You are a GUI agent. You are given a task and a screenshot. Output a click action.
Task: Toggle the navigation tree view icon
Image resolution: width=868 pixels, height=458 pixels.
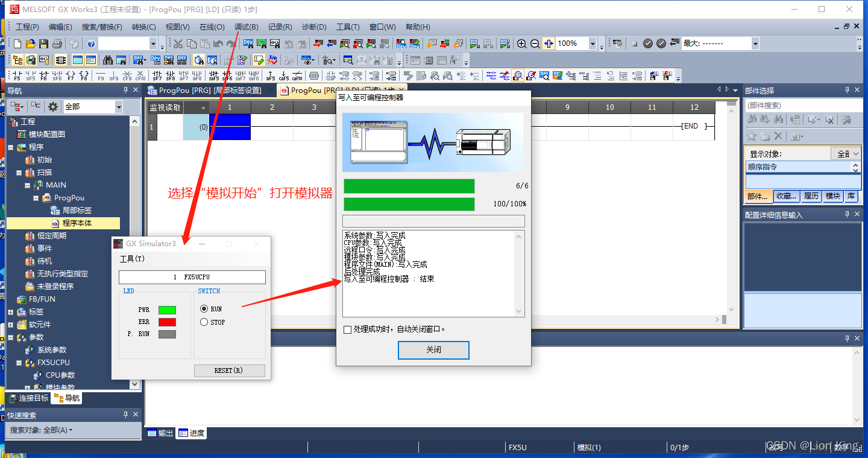[17, 60]
